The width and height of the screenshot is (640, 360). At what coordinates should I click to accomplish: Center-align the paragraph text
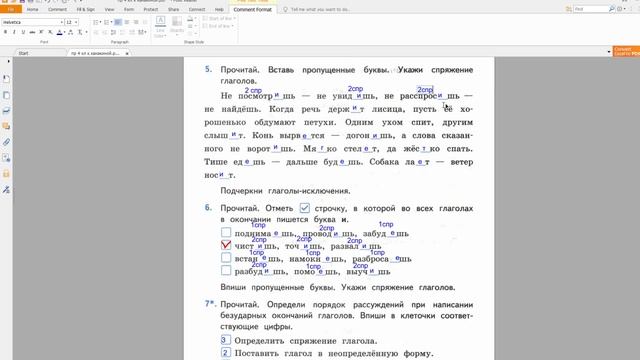click(x=127, y=22)
